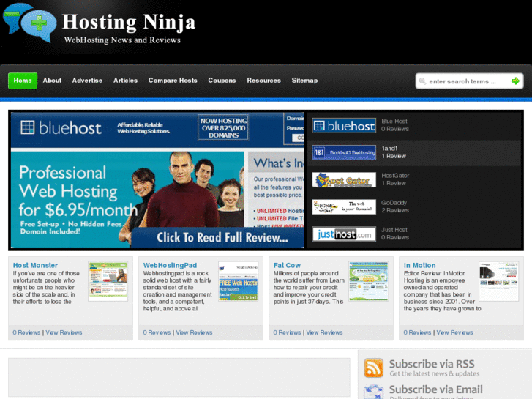
Task: Click the Just Host 0 Reviews text
Action: tap(395, 234)
